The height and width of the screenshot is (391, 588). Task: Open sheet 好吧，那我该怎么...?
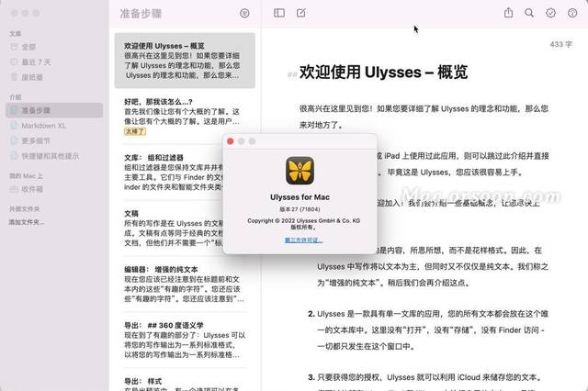tap(185, 117)
